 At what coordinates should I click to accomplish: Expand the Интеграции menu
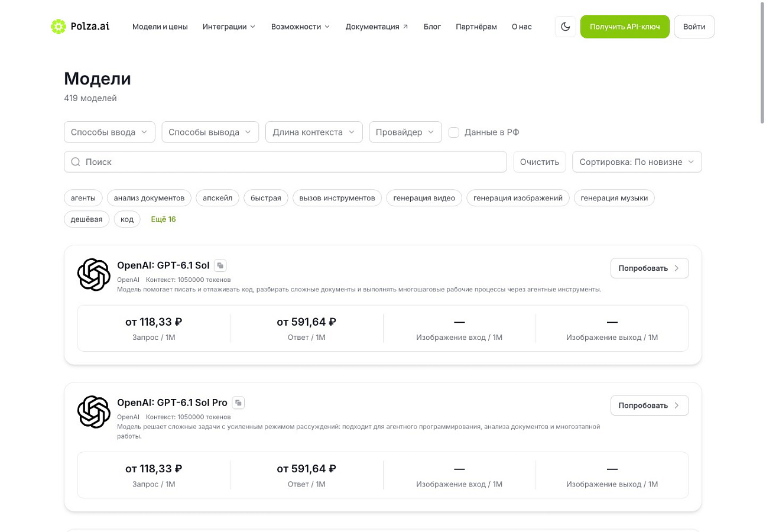[229, 27]
